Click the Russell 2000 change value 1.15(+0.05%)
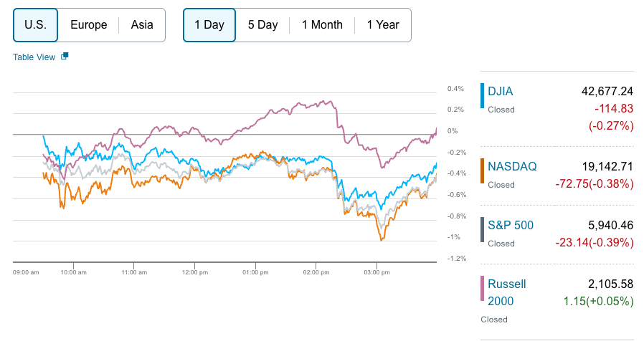Screen dimensions: 644x341 coord(595,301)
